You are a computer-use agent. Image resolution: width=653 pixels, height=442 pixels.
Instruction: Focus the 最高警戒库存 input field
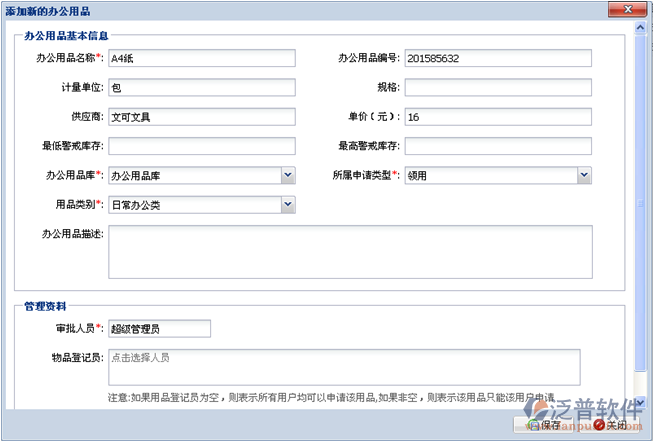point(498,146)
